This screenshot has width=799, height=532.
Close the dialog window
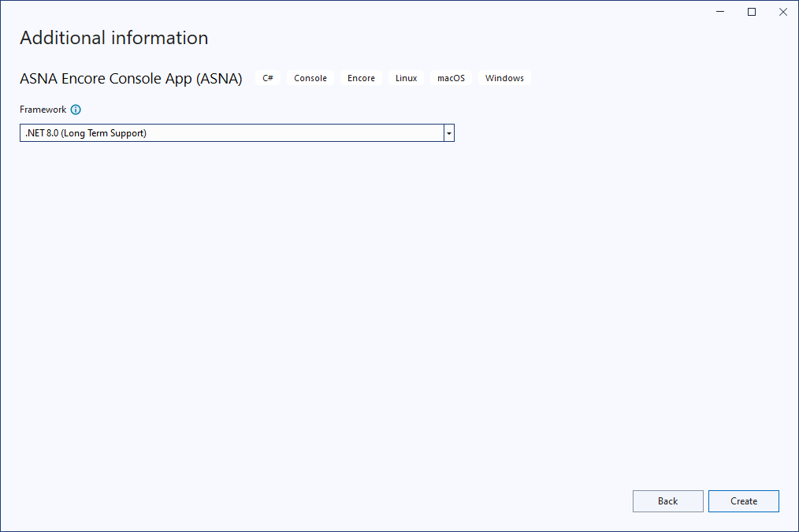tap(783, 12)
